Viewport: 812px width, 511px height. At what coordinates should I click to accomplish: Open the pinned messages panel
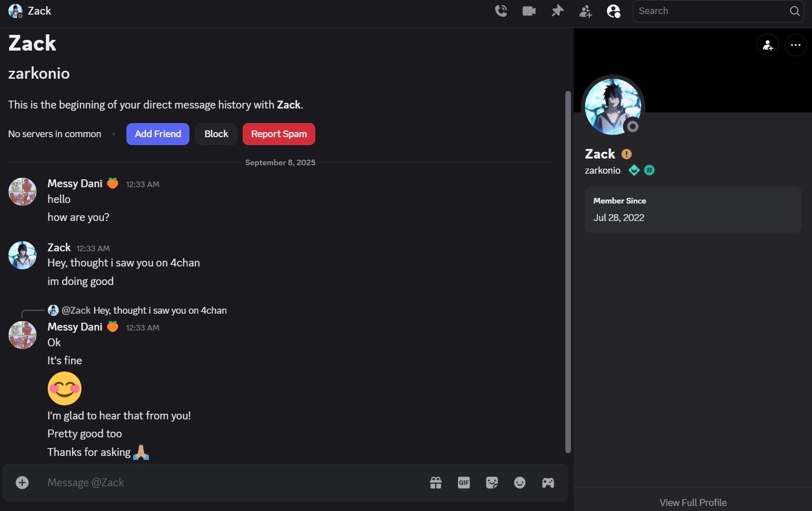[557, 11]
